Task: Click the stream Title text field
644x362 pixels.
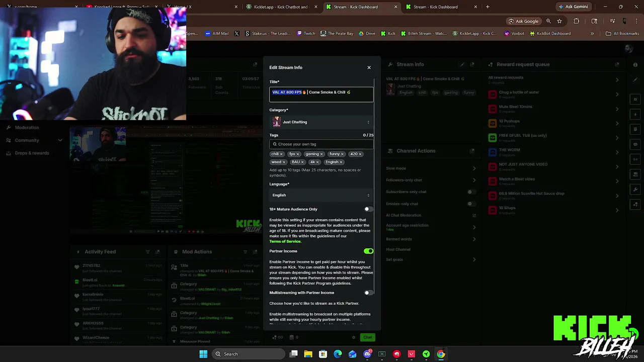Action: (321, 94)
